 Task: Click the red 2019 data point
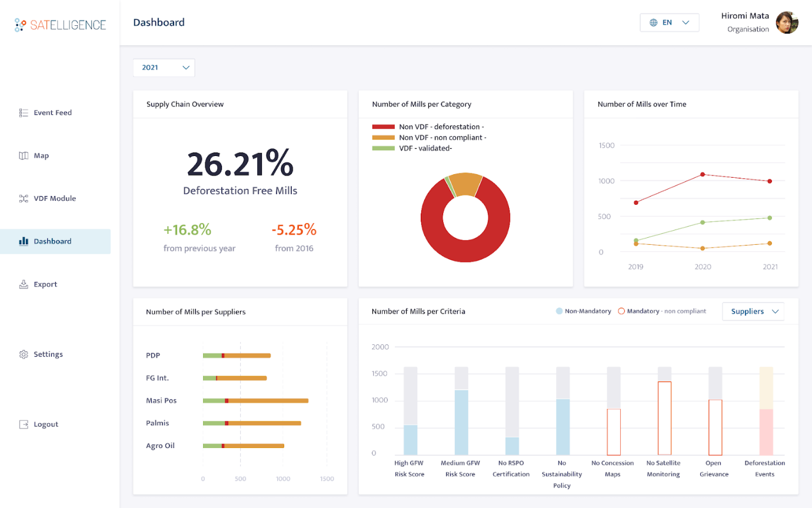click(635, 202)
